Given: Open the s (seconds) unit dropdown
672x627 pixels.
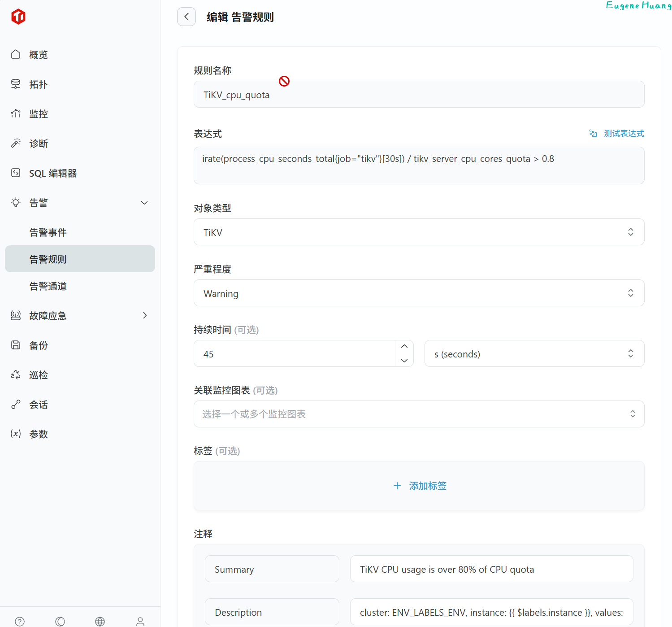Looking at the screenshot, I should coord(534,354).
